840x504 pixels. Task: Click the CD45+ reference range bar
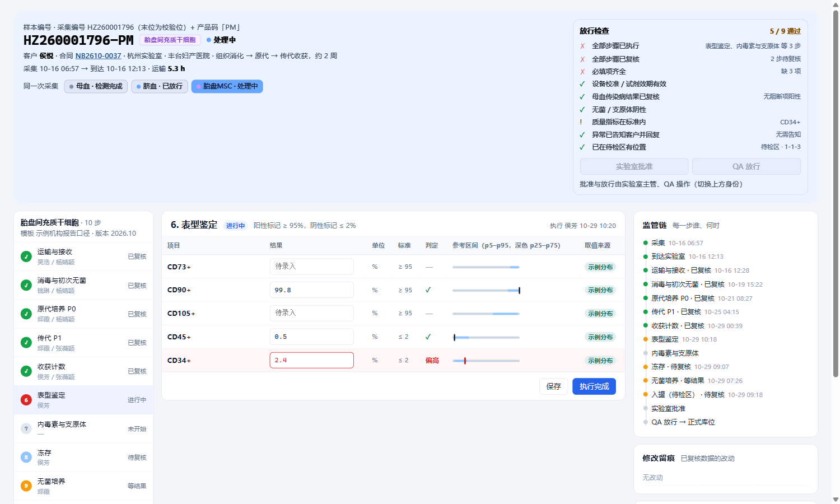[486, 337]
